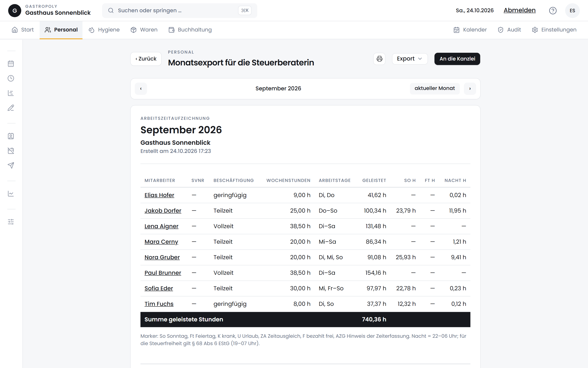The image size is (588, 368).
Task: Switch to the Hygiene tab
Action: point(104,30)
